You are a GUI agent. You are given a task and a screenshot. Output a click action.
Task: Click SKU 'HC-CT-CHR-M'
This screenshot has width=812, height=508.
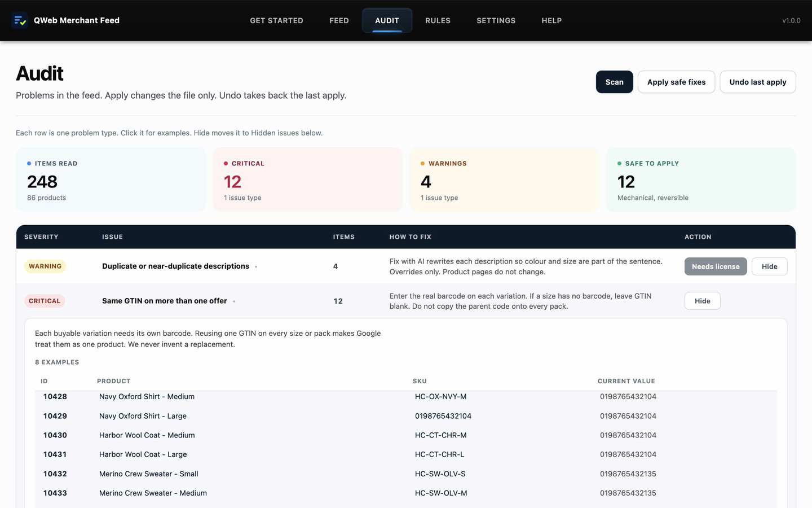pyautogui.click(x=441, y=435)
